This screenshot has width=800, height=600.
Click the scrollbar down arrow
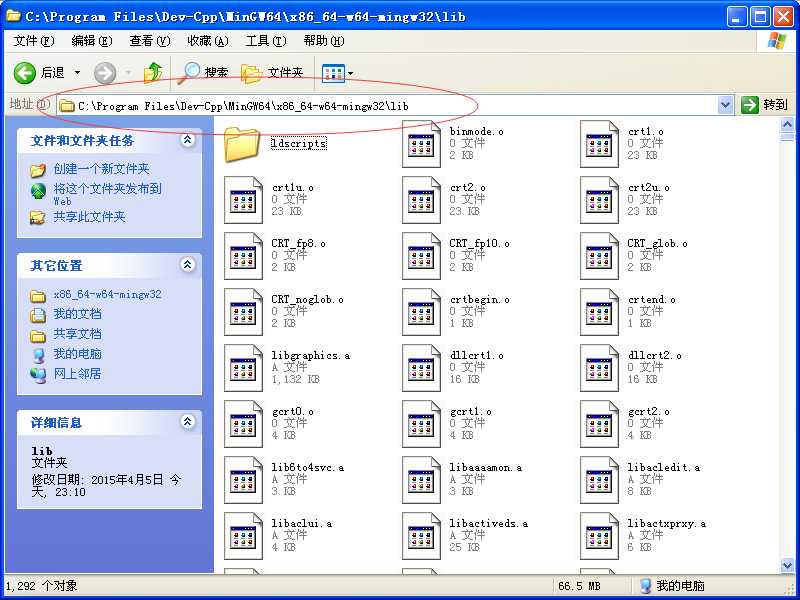787,564
